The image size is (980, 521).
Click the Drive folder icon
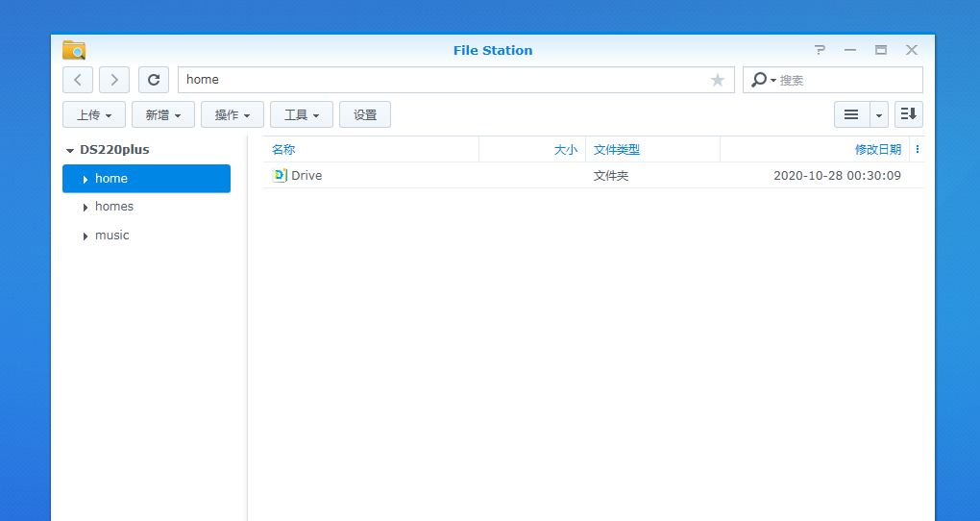(x=280, y=175)
